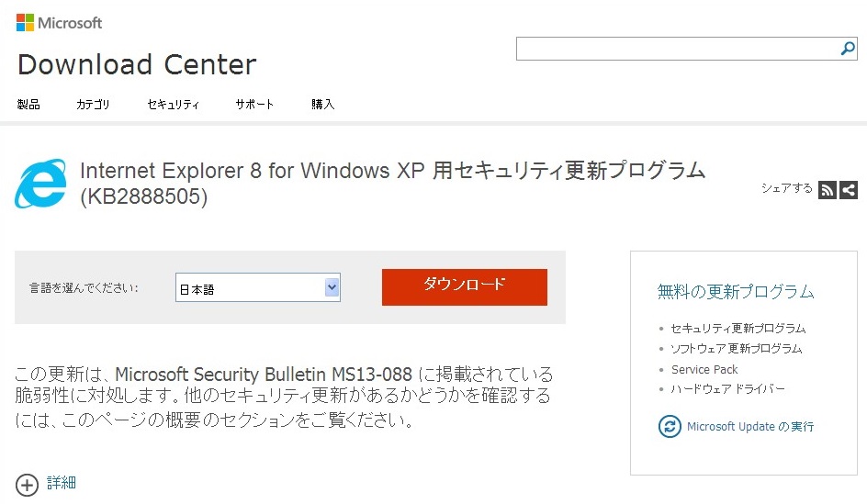This screenshot has width=867, height=504.
Task: Click the Internet Explorer logo icon
Action: click(x=39, y=183)
